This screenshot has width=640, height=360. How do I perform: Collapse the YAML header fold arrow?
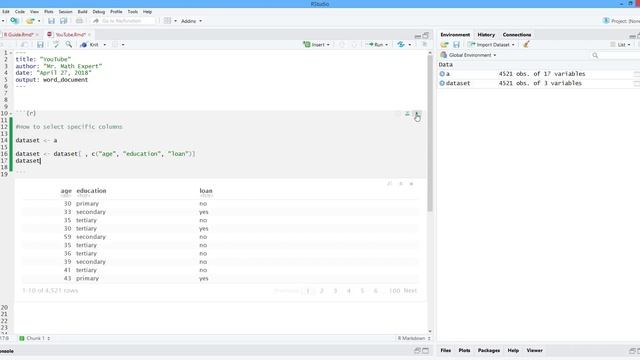11,53
